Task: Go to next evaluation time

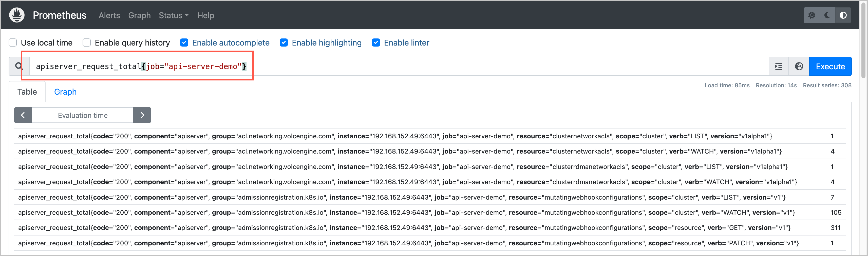Action: tap(142, 115)
